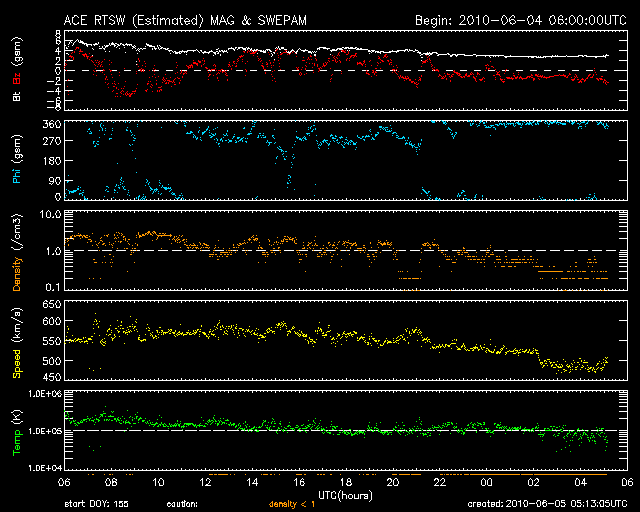
Task: Click the orange density < 1 caution legend
Action: tap(292, 504)
